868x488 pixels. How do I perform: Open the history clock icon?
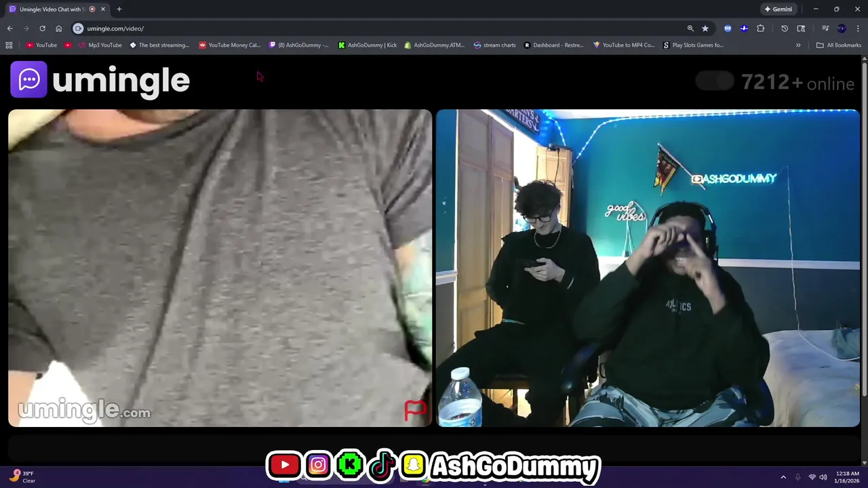coord(785,28)
